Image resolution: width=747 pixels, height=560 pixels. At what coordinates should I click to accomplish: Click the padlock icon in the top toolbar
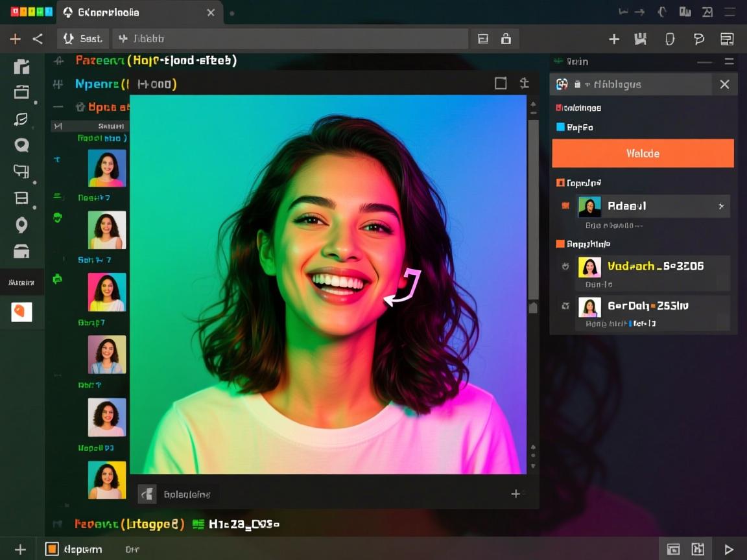(506, 39)
